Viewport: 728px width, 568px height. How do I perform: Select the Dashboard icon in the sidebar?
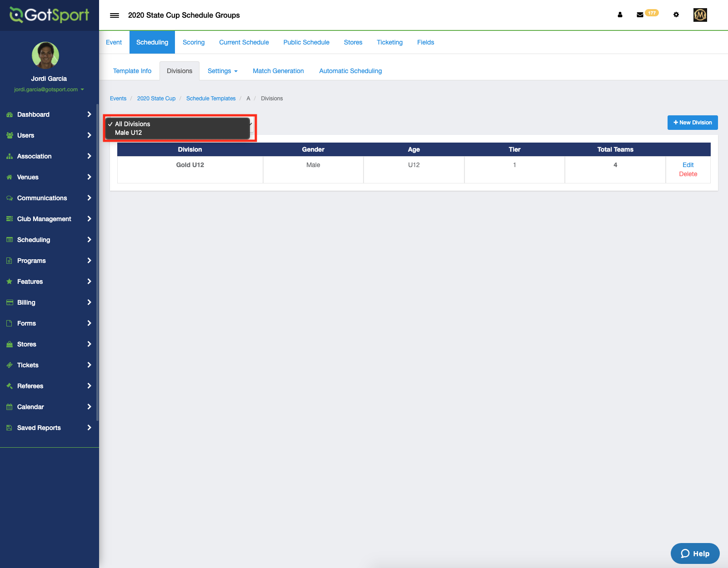pos(10,114)
